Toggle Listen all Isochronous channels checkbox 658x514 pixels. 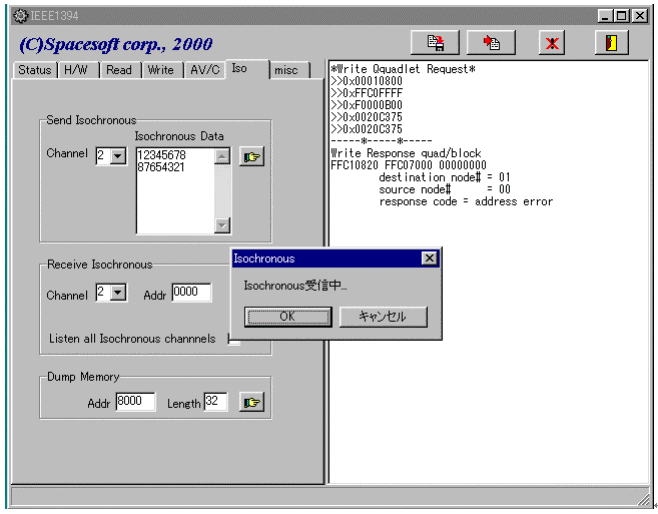(x=234, y=339)
